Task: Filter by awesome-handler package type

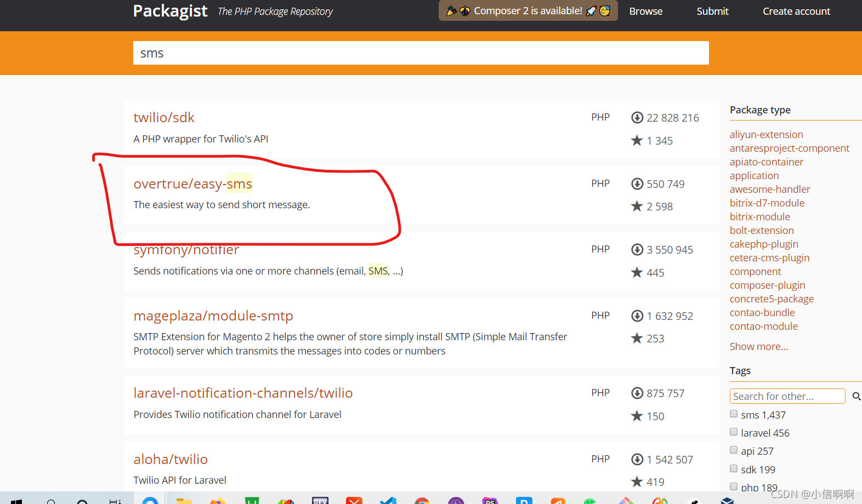Action: [770, 190]
